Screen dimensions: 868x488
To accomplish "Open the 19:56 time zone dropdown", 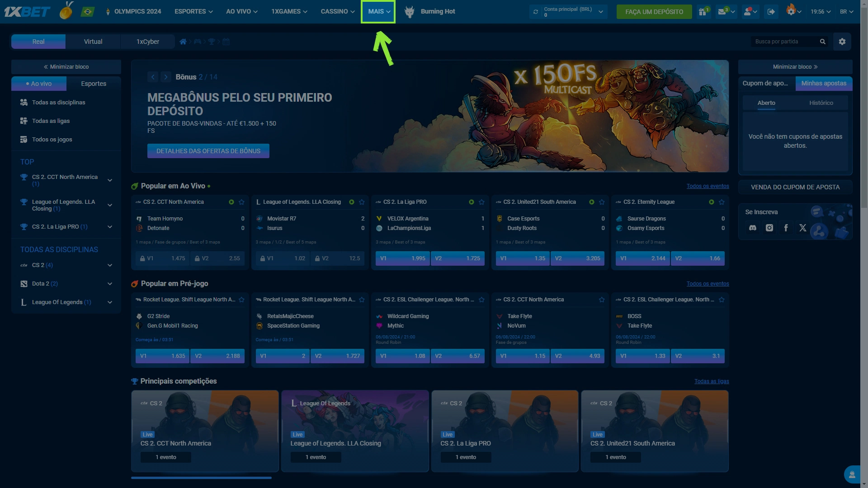I will pos(821,12).
